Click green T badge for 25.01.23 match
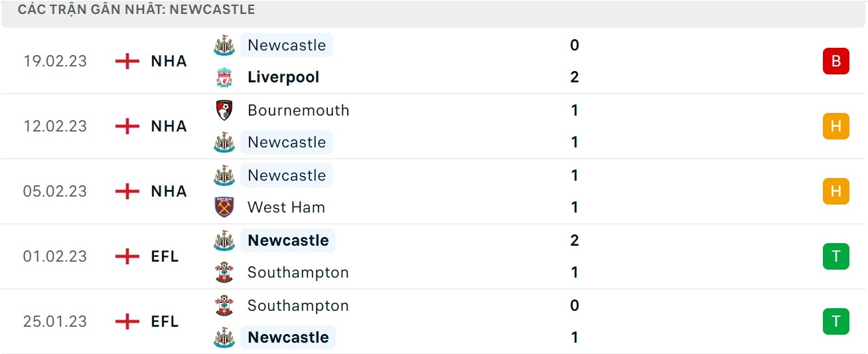The height and width of the screenshot is (354, 868). (835, 321)
